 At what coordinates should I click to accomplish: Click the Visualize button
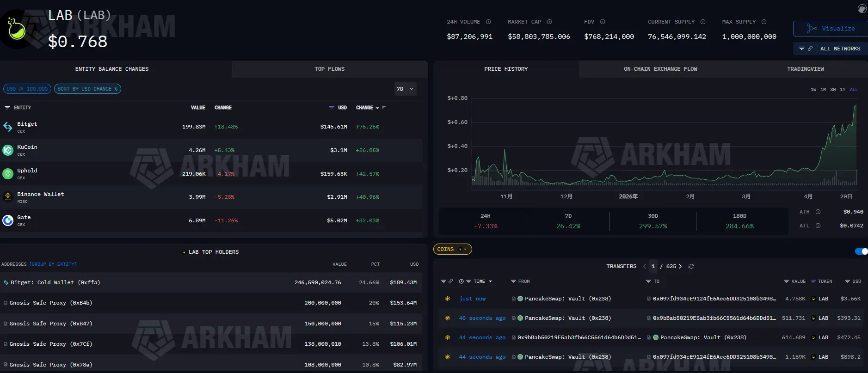click(x=831, y=29)
